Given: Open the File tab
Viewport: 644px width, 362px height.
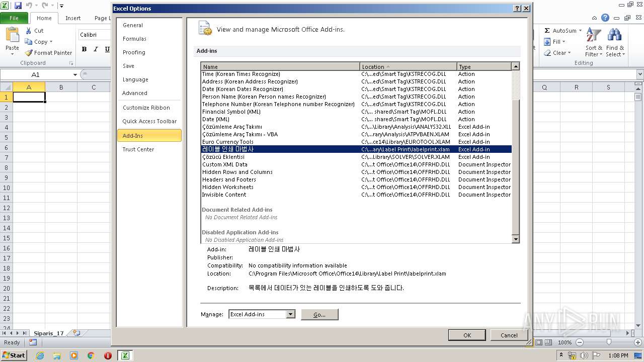Looking at the screenshot, I should point(14,18).
